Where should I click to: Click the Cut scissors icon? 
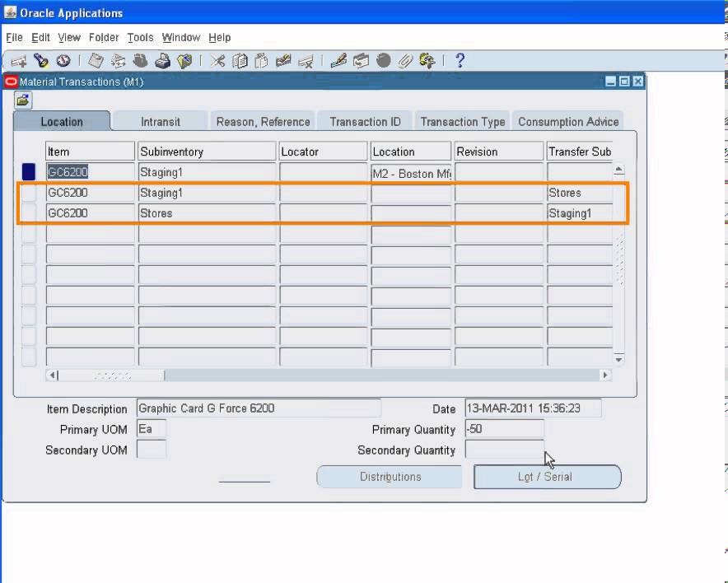click(x=217, y=61)
